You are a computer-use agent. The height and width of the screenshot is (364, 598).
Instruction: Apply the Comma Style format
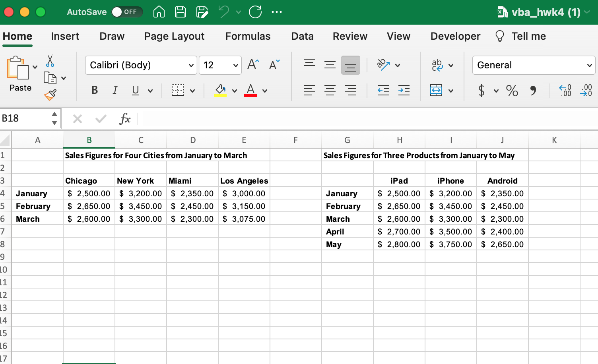tap(533, 91)
